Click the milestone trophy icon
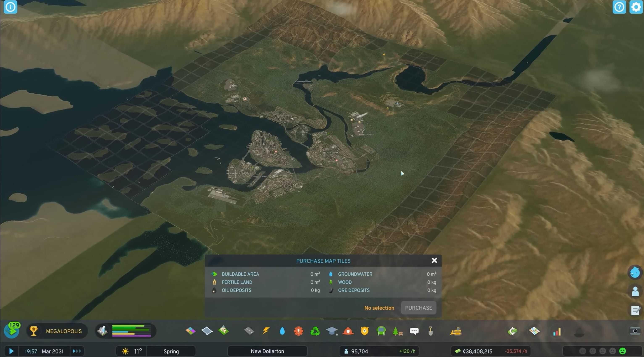Viewport: 644px width, 357px height. [34, 331]
